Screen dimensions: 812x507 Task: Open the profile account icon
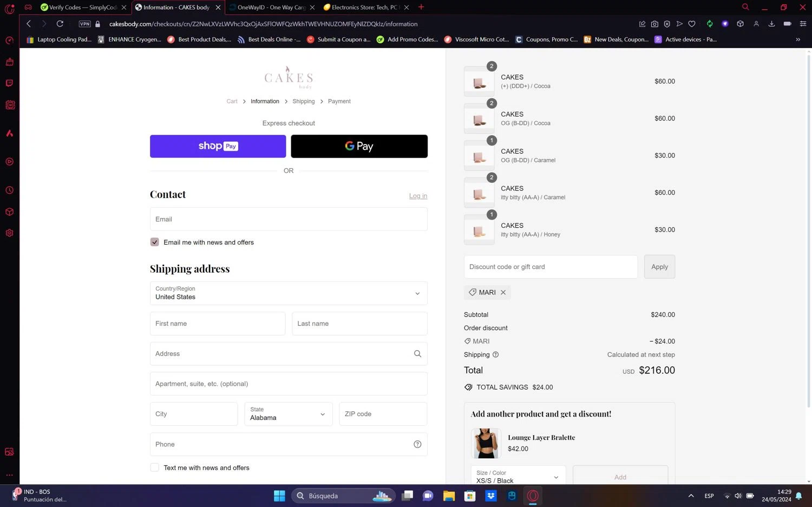point(756,24)
